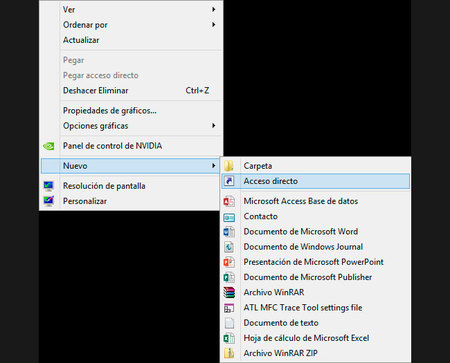Open the Ordenar por menu entry

[x=131, y=25]
